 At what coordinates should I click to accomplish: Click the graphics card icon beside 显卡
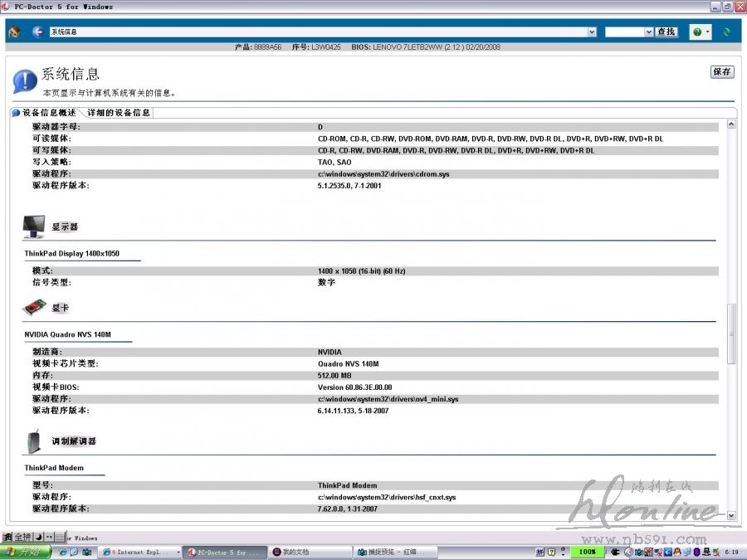(x=34, y=308)
